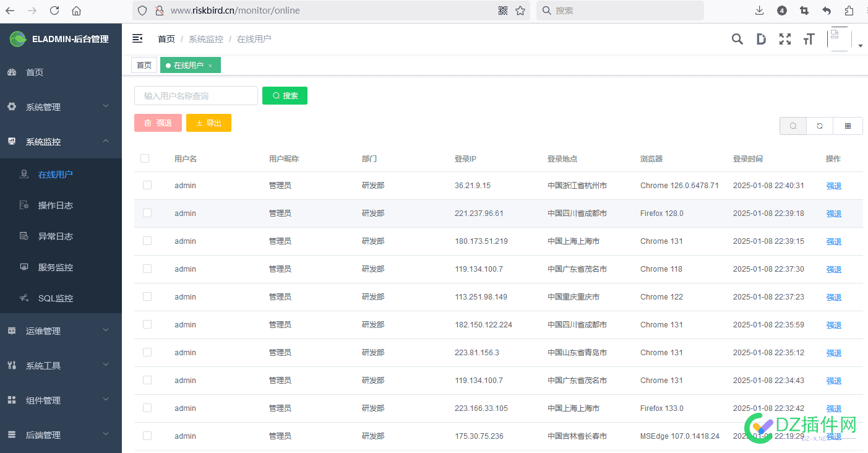Open the user avatar dropdown arrow
This screenshot has width=868, height=453.
[860, 46]
